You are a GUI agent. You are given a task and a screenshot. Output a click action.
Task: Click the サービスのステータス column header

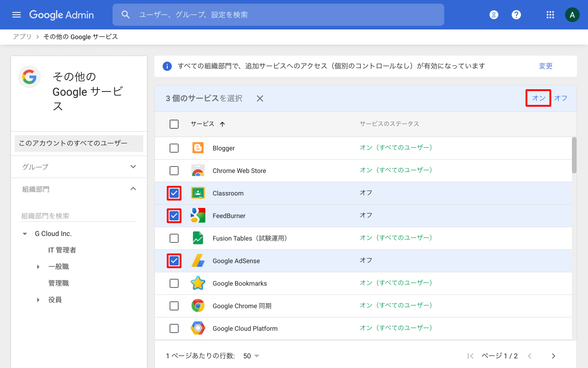click(390, 124)
